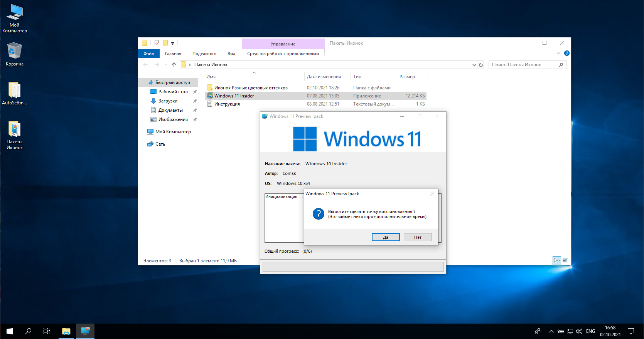Image resolution: width=644 pixels, height=339 pixels.
Task: Open Quick Access toolbar customize dropdown
Action: tap(172, 43)
